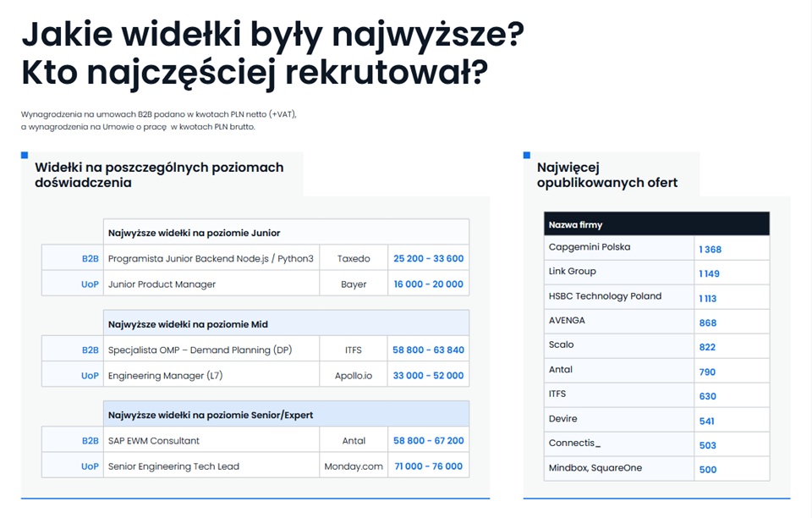Click the Monday.com entry in the Senior table
This screenshot has height=518, width=812.
(354, 465)
